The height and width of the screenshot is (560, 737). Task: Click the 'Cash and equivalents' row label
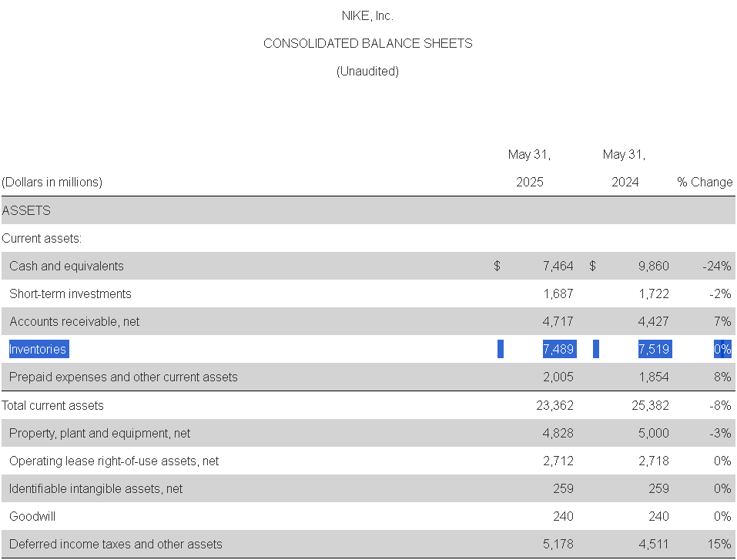(66, 266)
